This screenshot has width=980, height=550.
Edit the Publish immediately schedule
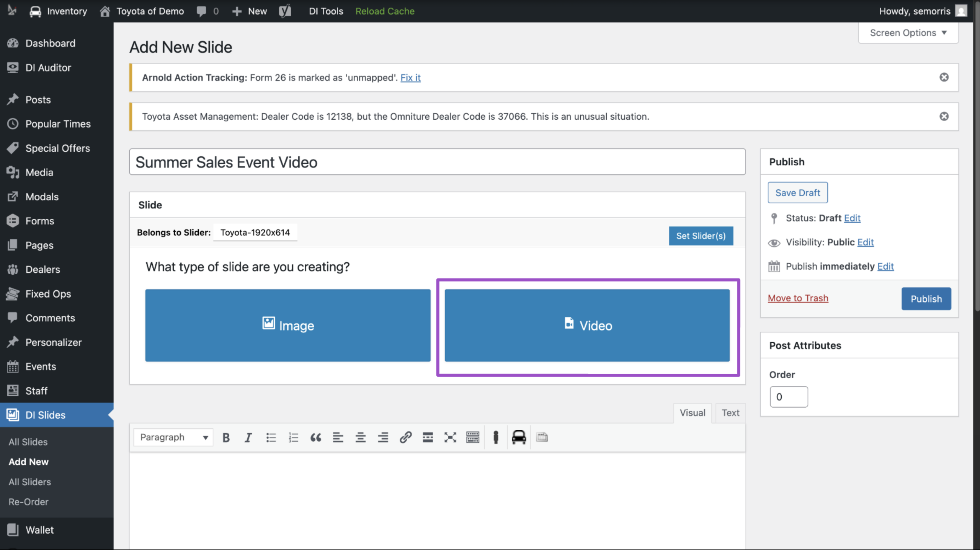click(885, 266)
